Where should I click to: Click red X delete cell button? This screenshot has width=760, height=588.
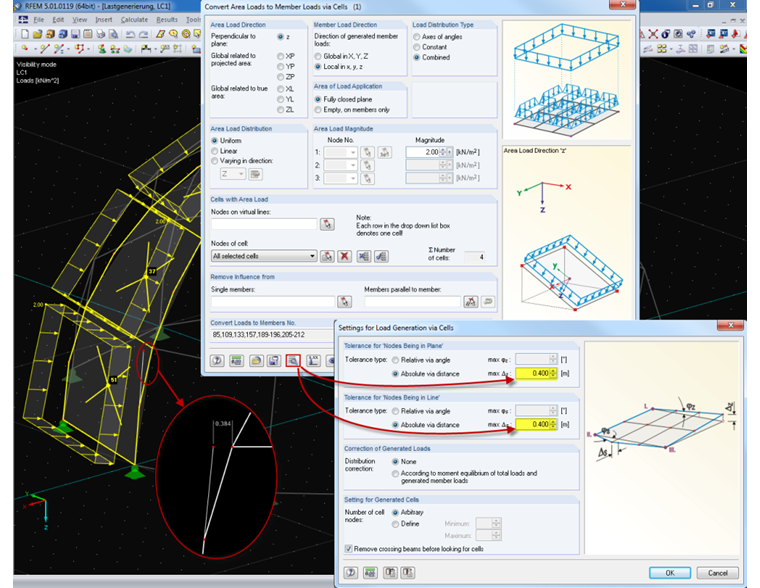(344, 256)
